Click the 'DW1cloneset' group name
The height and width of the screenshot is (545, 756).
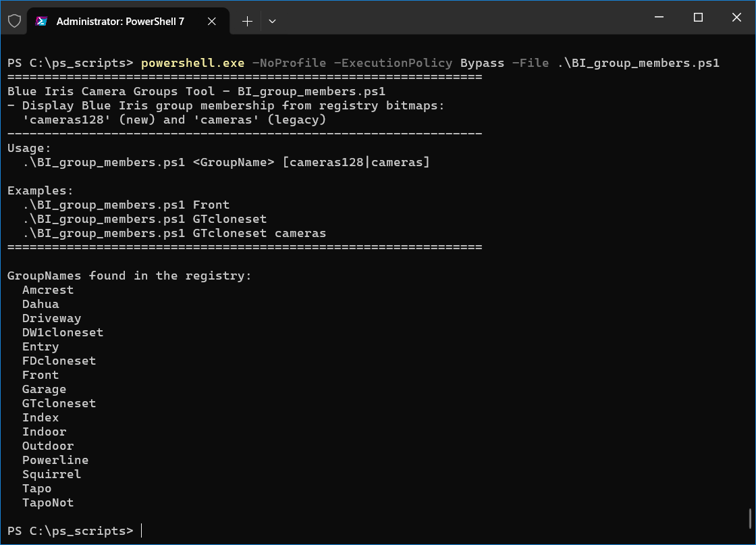(x=63, y=332)
